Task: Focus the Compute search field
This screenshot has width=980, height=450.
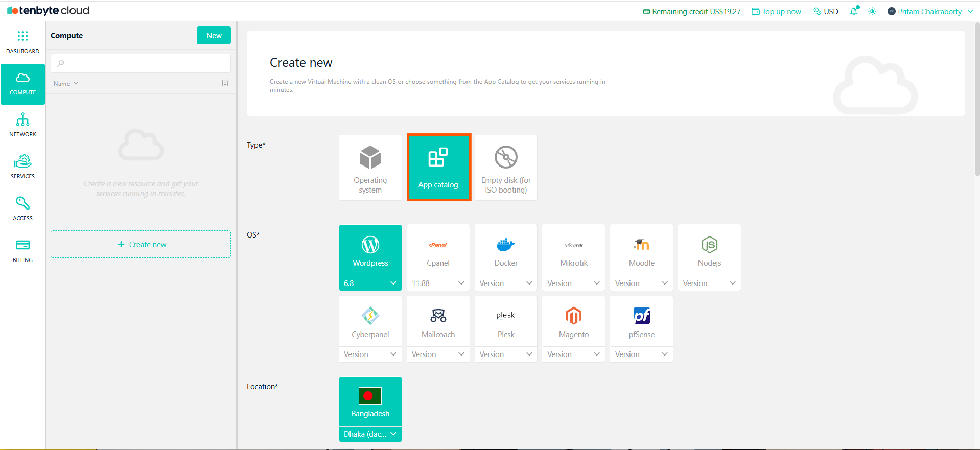Action: 141,63
